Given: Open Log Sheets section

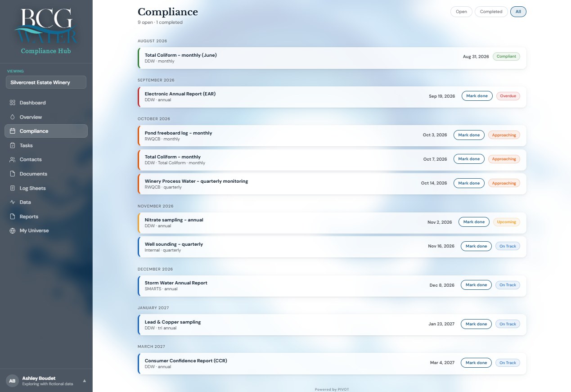Looking at the screenshot, I should coord(46,188).
